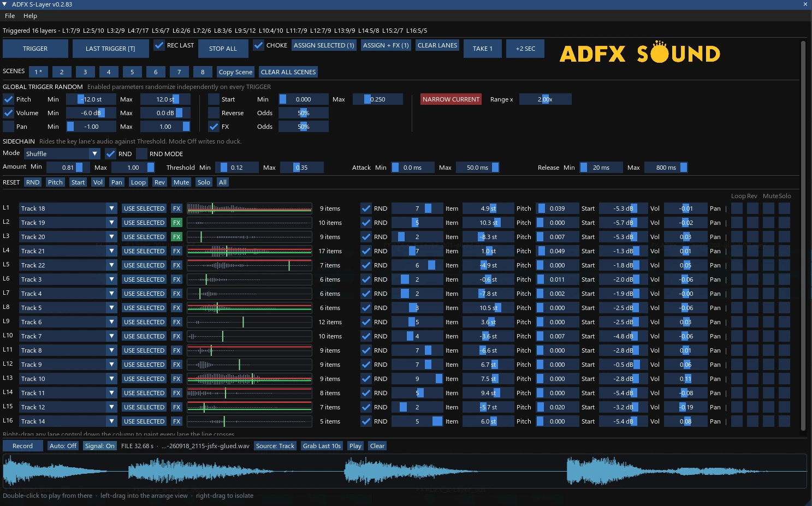Open the Track 18 lane dropdown arrow
Viewport: 812px width, 506px height.
(111, 209)
